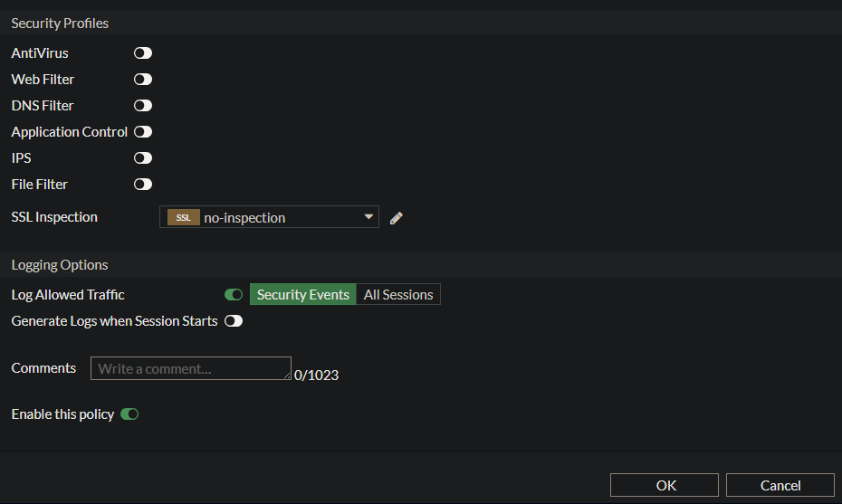
Task: Turn on the Web Filter switch
Action: (143, 80)
